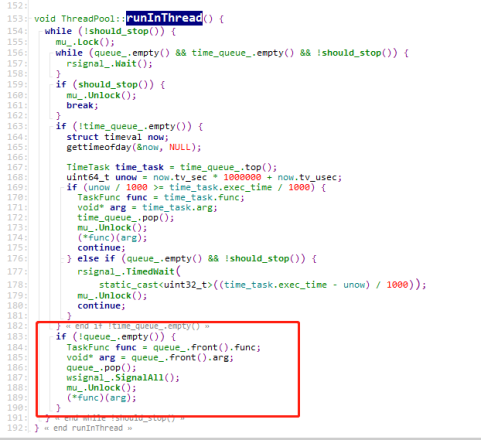Click the queue_.pop() statement at line 186
Image resolution: width=481 pixels, height=440 pixels.
[x=101, y=368]
